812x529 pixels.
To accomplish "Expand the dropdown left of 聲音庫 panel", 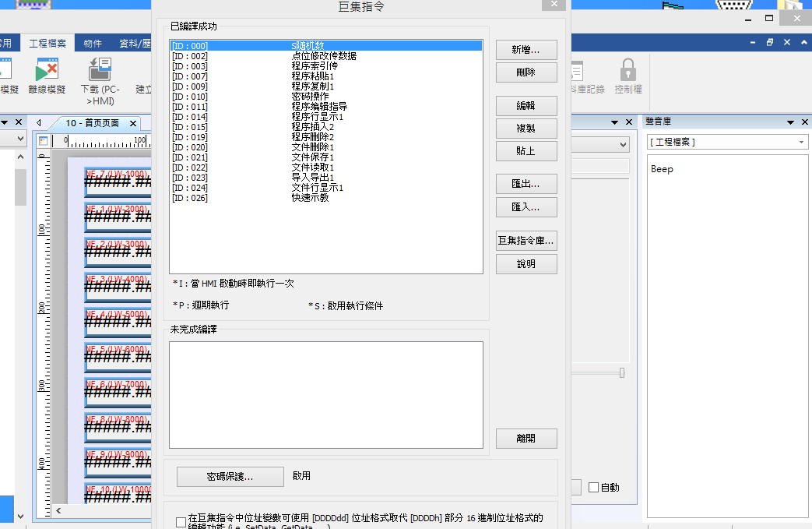I will pos(623,144).
